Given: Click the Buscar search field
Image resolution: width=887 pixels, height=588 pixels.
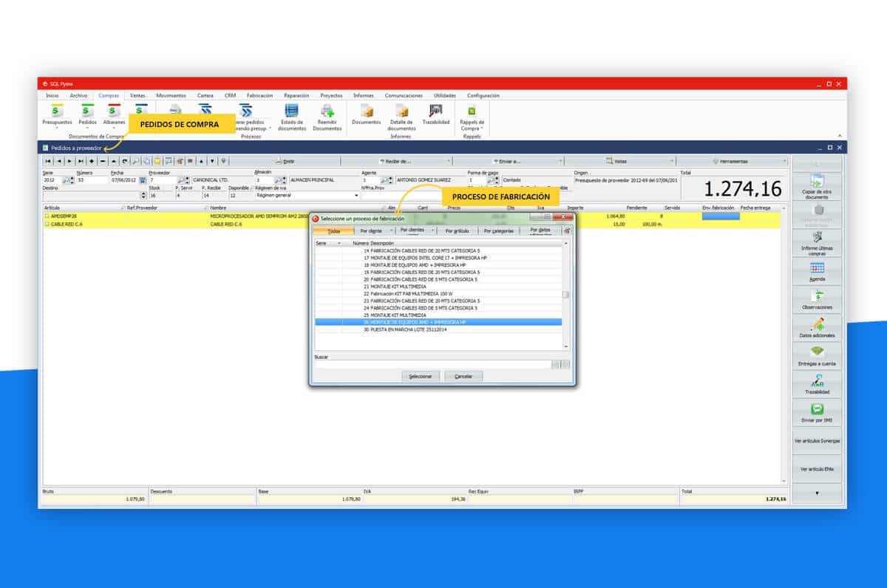Looking at the screenshot, I should 433,364.
